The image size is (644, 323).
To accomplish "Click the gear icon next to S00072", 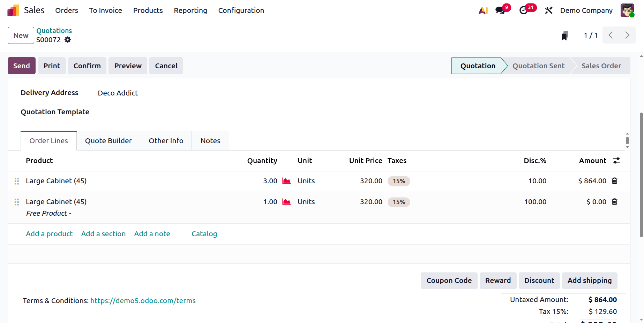I will [67, 40].
